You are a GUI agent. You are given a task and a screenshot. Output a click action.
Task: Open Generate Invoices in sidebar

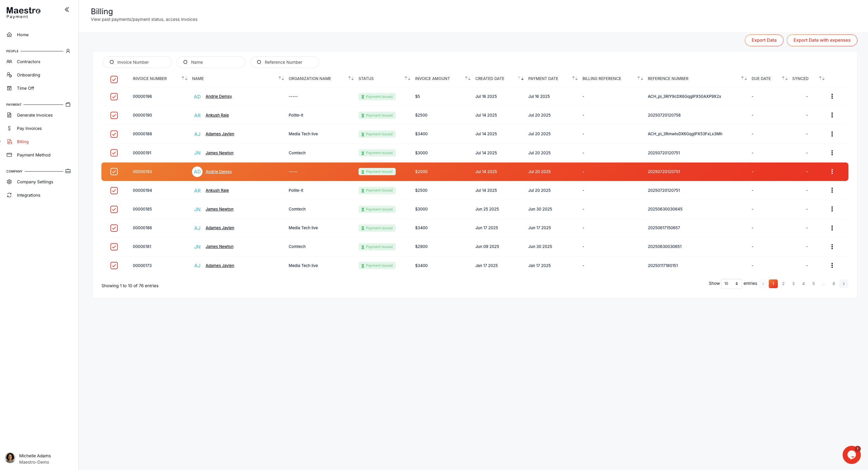(34, 115)
